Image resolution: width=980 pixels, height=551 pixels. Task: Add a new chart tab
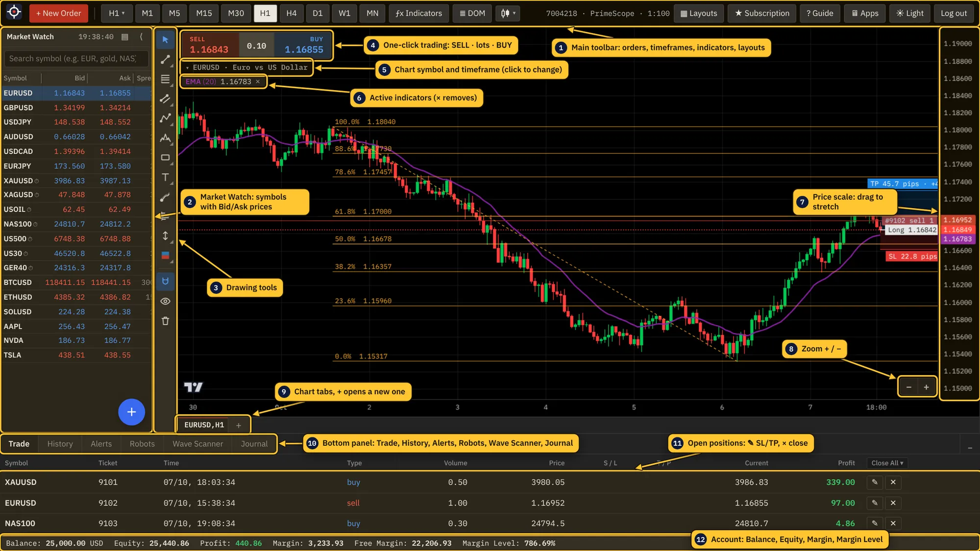click(x=239, y=425)
